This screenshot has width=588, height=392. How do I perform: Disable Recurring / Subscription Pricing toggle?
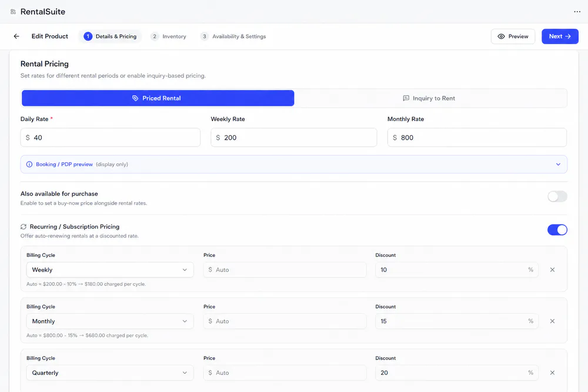pos(557,230)
